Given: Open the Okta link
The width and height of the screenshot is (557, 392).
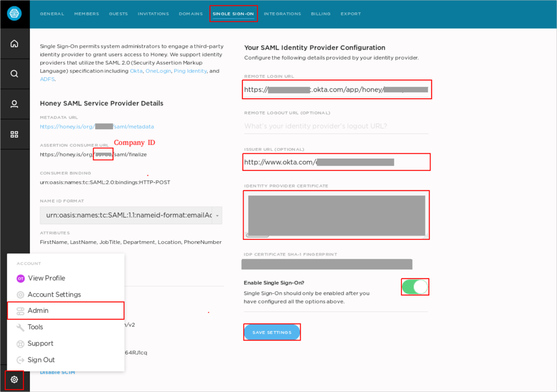Looking at the screenshot, I should pyautogui.click(x=136, y=71).
